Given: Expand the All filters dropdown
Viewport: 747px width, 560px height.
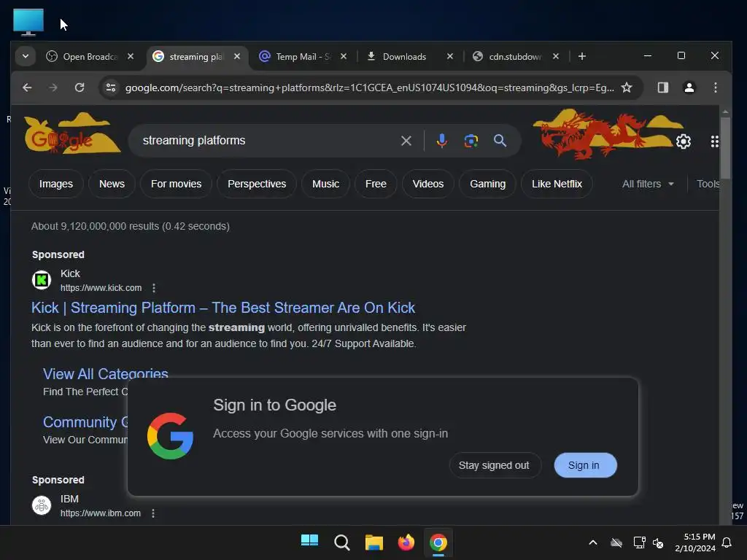Looking at the screenshot, I should (x=649, y=184).
